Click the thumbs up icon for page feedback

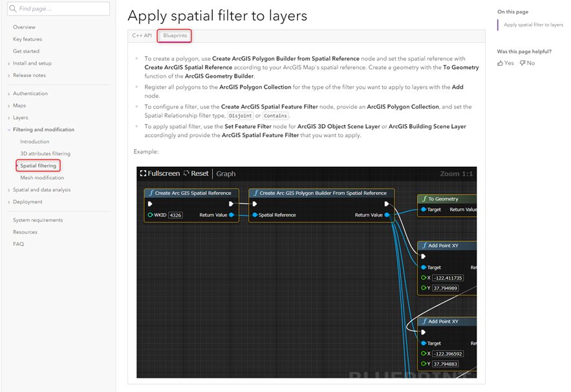pyautogui.click(x=502, y=63)
